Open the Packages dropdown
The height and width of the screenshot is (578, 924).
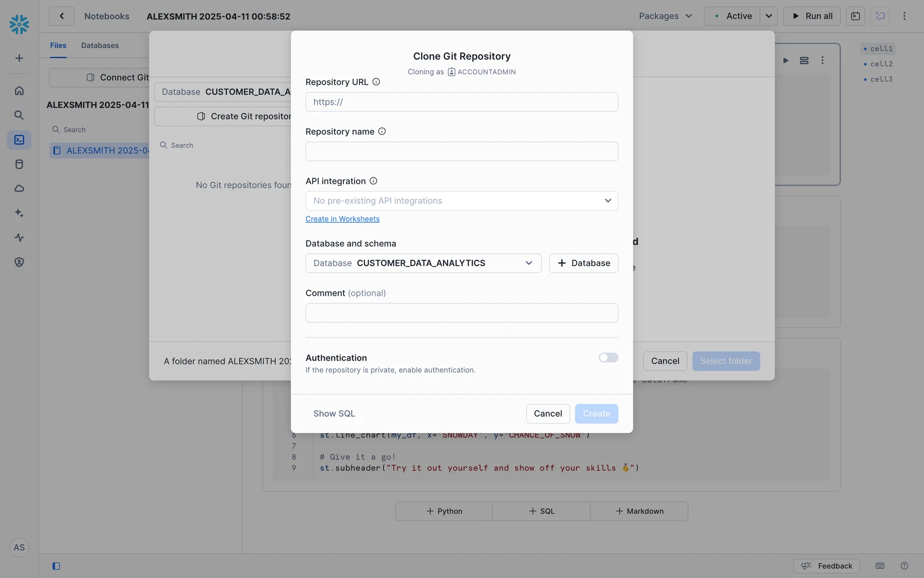pos(665,16)
